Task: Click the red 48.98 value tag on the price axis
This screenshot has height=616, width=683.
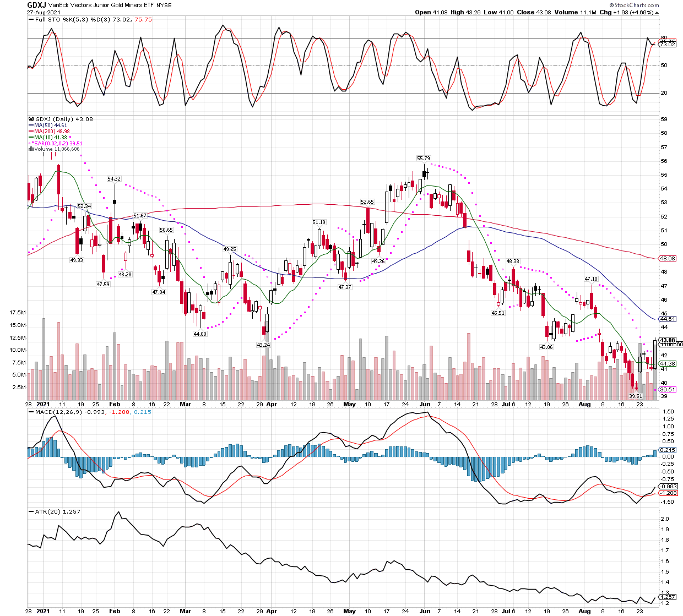Action: [x=668, y=258]
